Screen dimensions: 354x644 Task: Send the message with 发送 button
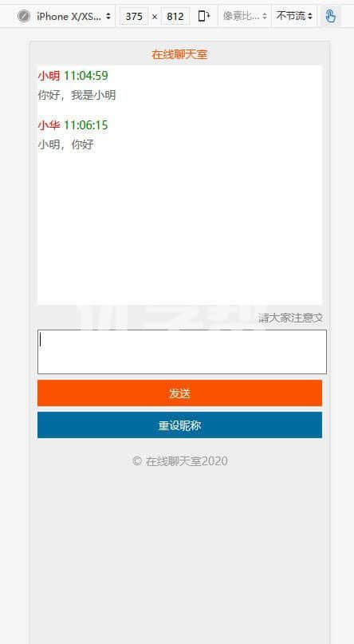[179, 393]
